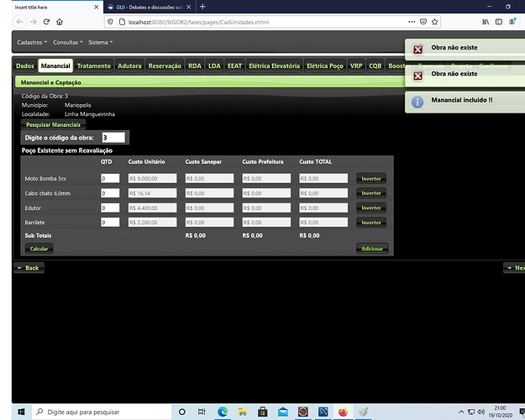The width and height of the screenshot is (525, 420).
Task: Click the Custo Unitário field showing R$ 4.400,00
Action: point(152,208)
